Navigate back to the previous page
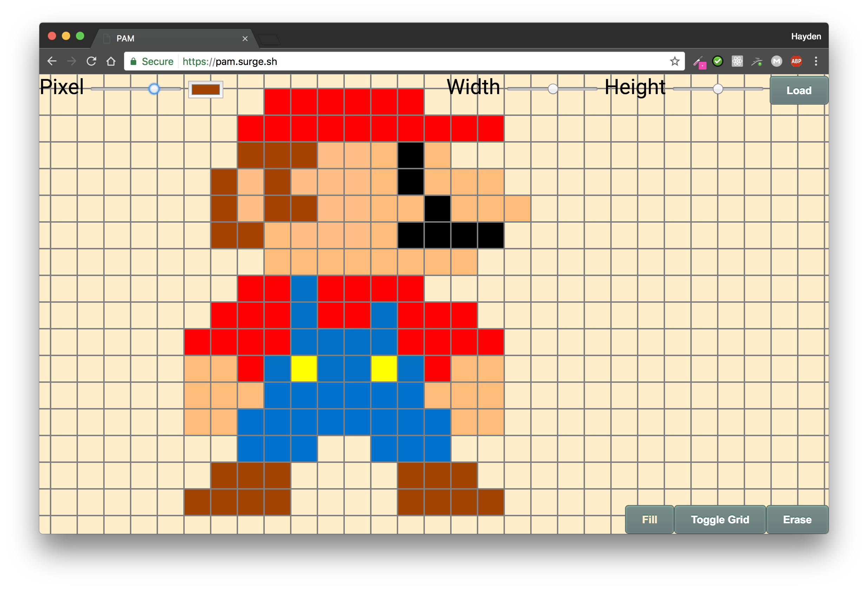This screenshot has width=868, height=590. click(x=52, y=61)
